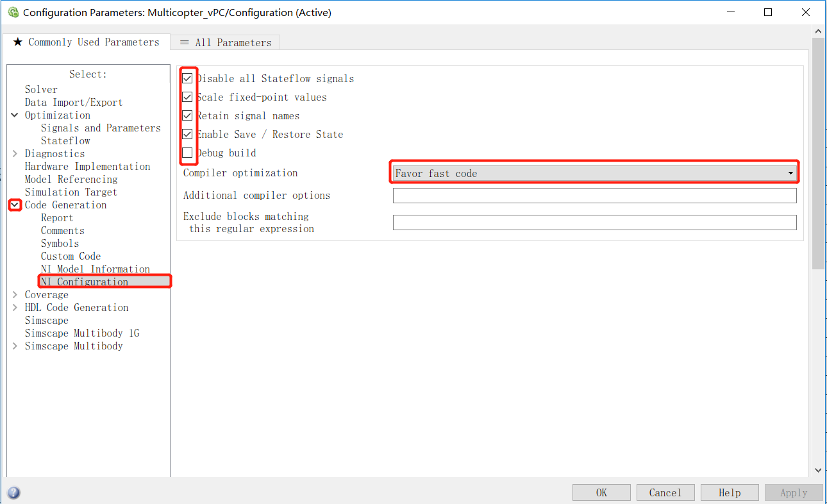Uncheck Retain signal names option
Viewport: 827px width, 504px height.
pyautogui.click(x=187, y=115)
